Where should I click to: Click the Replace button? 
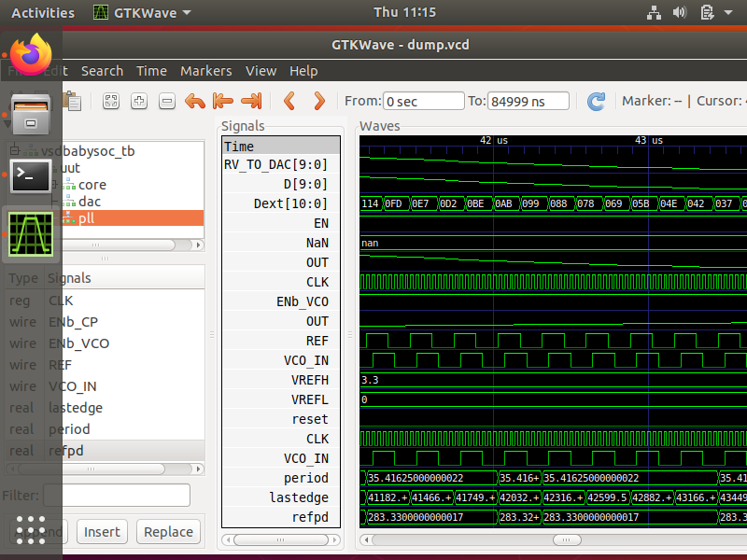click(169, 532)
